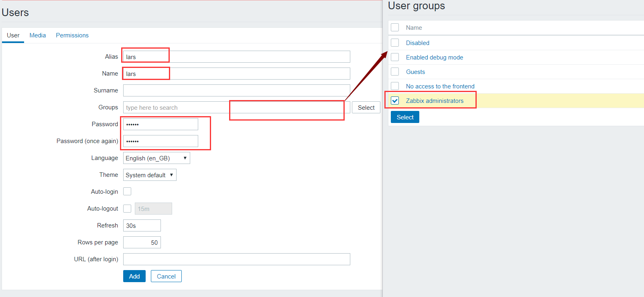The height and width of the screenshot is (297, 644).
Task: Check the Guests group checkbox
Action: (x=395, y=72)
